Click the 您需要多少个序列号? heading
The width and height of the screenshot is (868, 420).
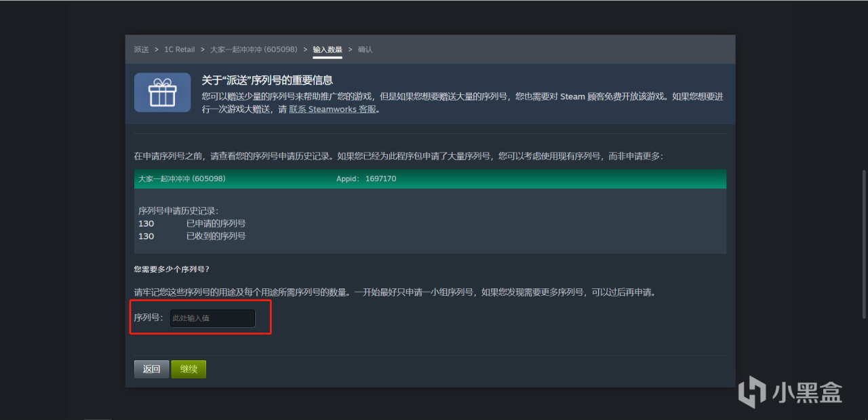(172, 269)
